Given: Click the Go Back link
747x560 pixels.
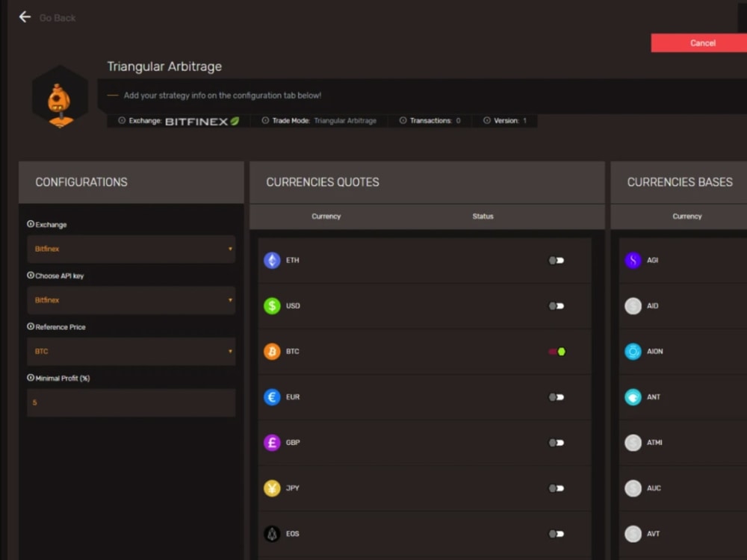Looking at the screenshot, I should (x=58, y=18).
